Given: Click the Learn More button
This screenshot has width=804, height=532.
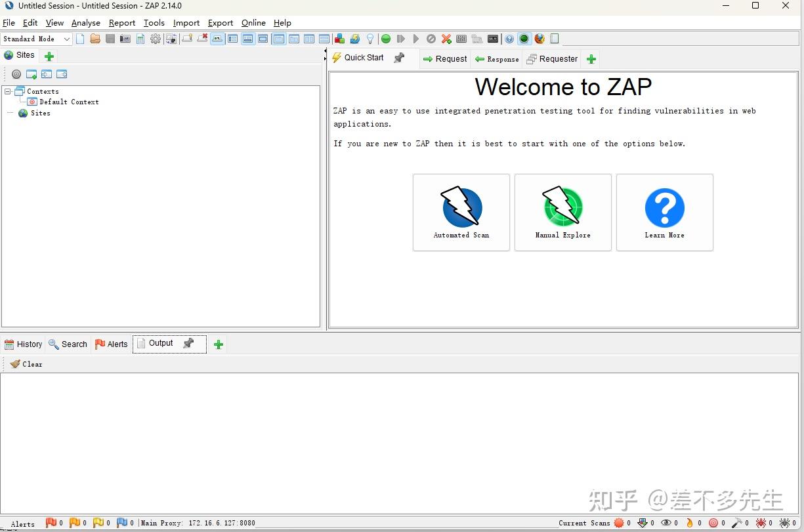Looking at the screenshot, I should coord(664,212).
